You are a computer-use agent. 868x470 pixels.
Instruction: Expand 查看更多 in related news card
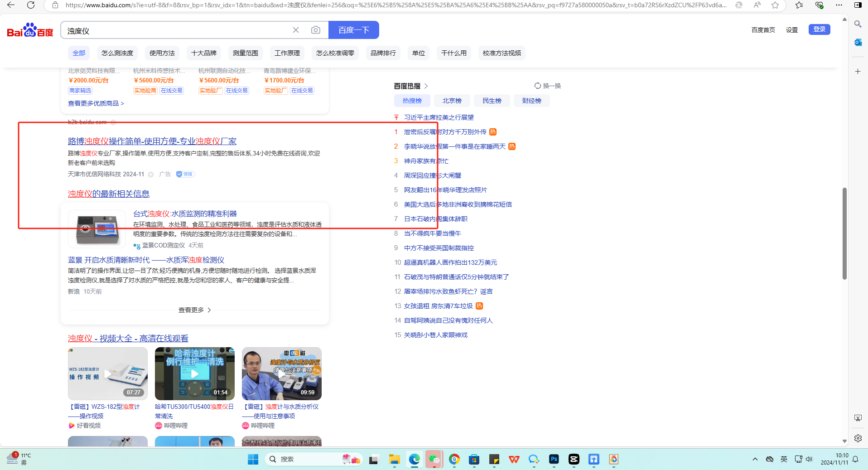[194, 310]
